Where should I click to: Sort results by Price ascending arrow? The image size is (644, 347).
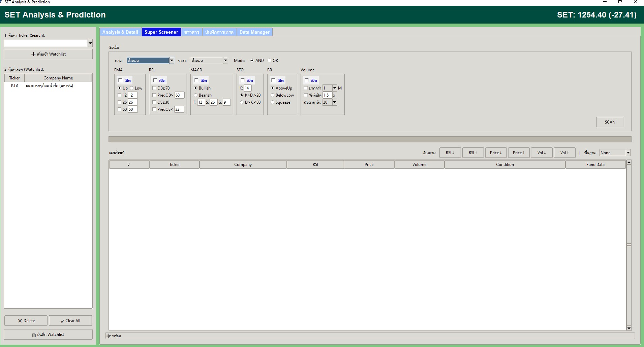[519, 153]
